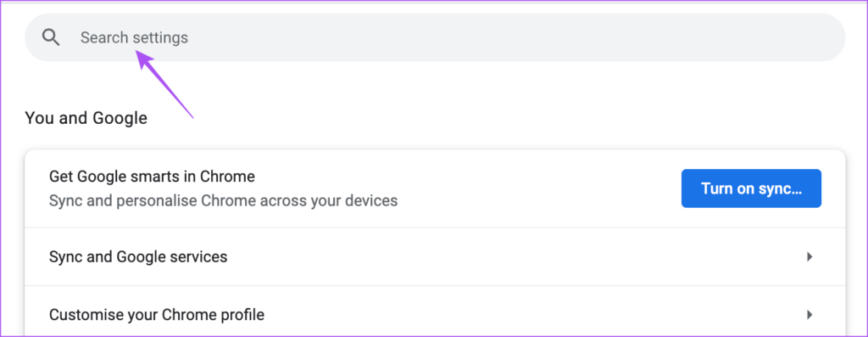Click the Sync and personalise Chrome subtitle
This screenshot has height=337, width=868.
224,200
